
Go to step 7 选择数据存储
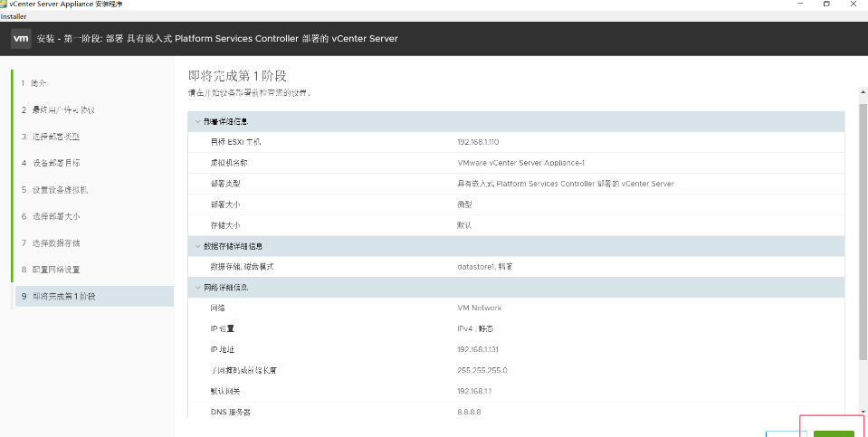point(51,242)
